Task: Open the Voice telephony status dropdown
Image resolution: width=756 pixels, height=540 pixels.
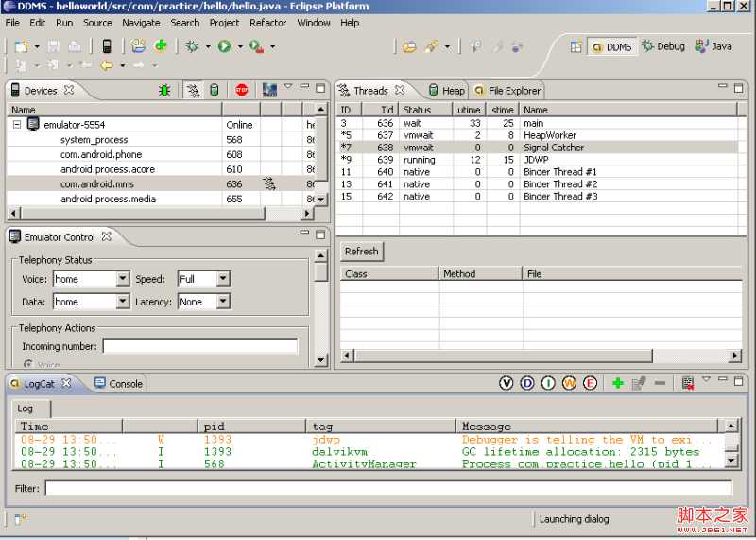Action: [122, 279]
